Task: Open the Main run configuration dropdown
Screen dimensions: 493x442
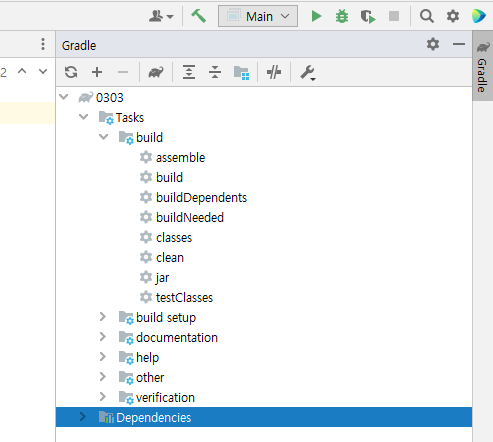Action: 258,16
